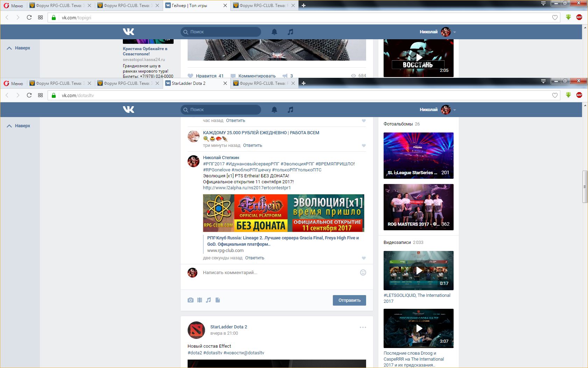Image resolution: width=588 pixels, height=368 pixels.
Task: Open SL i-League StarSeries photo album
Action: click(419, 156)
